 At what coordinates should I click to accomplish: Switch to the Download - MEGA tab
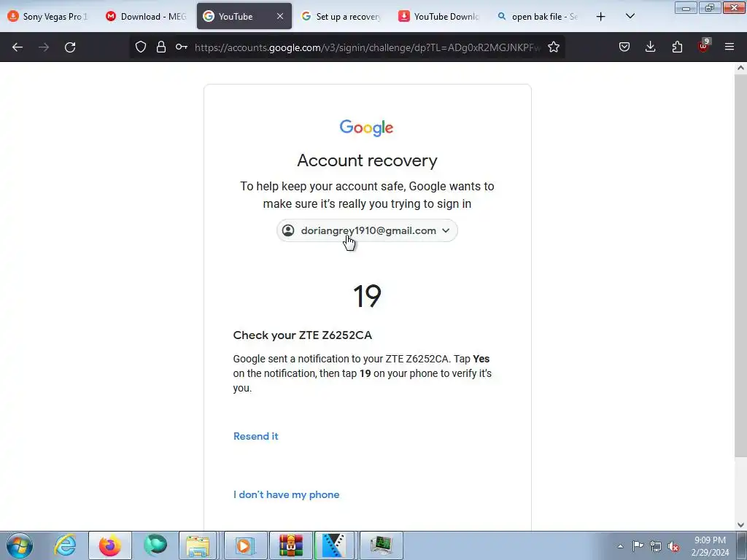tap(147, 16)
